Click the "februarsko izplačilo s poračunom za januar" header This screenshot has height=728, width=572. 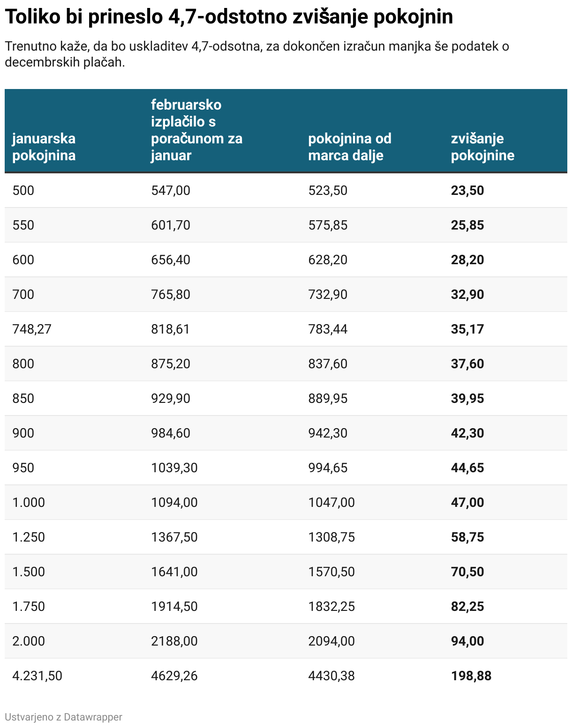(196, 130)
